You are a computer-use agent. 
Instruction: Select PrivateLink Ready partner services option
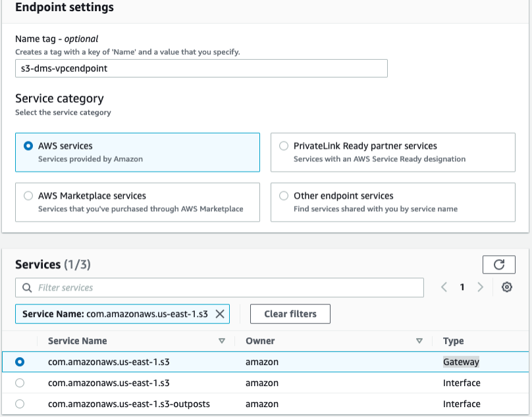(x=284, y=146)
